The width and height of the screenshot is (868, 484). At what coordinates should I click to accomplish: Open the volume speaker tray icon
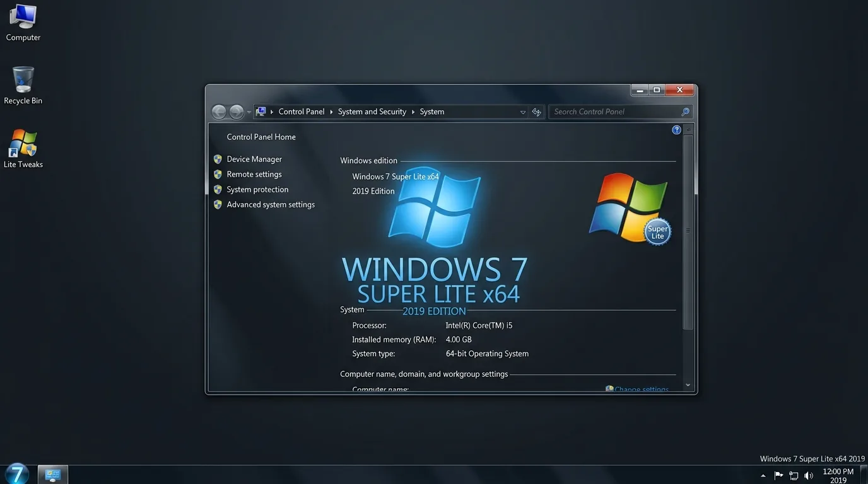pyautogui.click(x=809, y=476)
